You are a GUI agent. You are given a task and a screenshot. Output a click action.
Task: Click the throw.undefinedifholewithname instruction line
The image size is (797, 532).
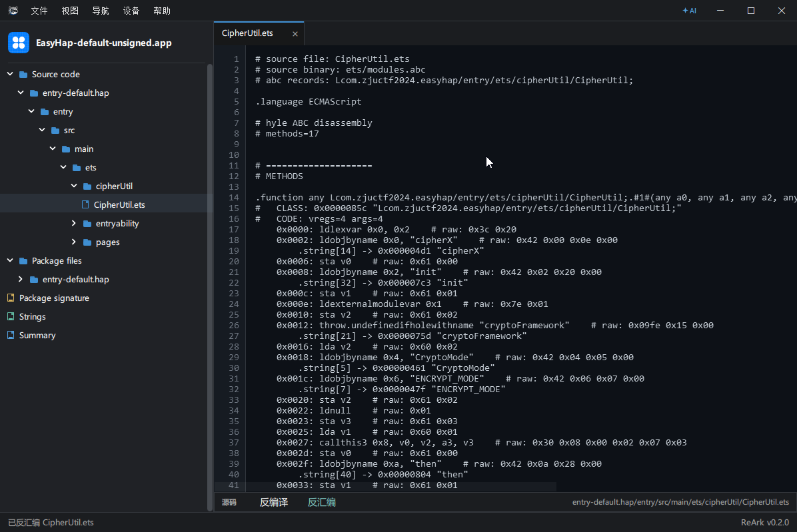(x=494, y=326)
